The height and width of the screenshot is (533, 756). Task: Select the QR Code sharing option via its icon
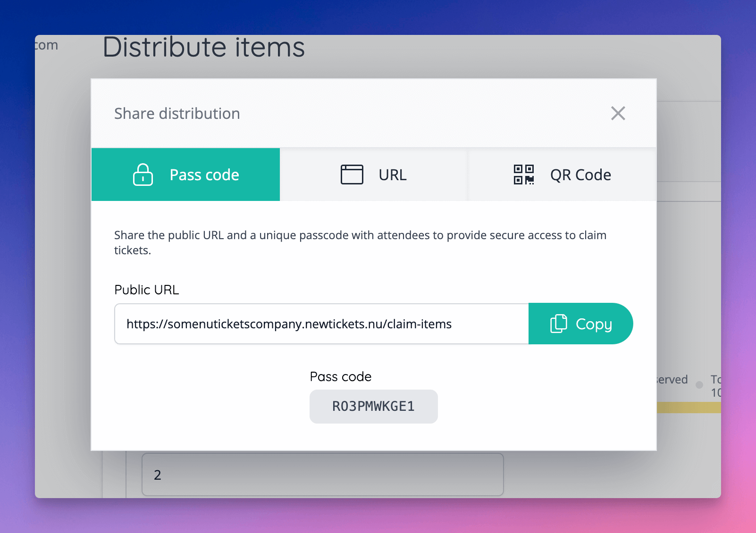tap(524, 175)
